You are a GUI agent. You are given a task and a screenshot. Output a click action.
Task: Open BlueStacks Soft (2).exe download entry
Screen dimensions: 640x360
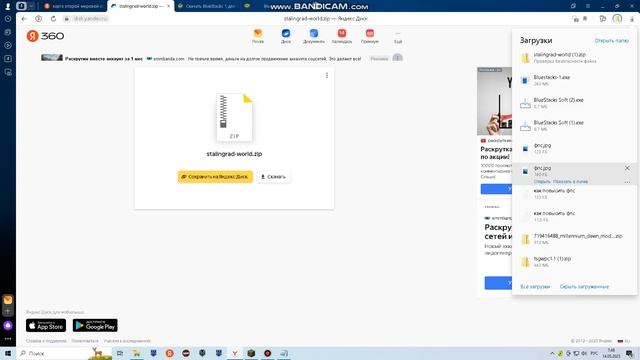tap(574, 103)
